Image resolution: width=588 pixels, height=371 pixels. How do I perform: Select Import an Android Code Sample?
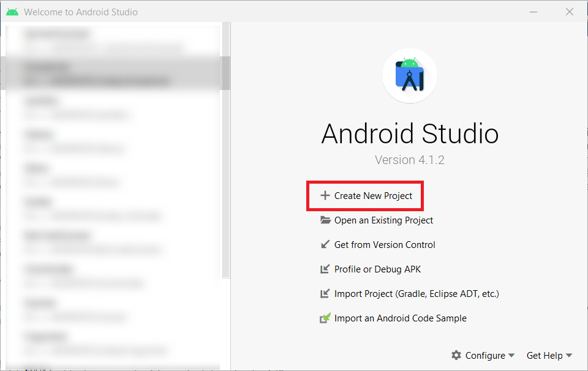[401, 318]
